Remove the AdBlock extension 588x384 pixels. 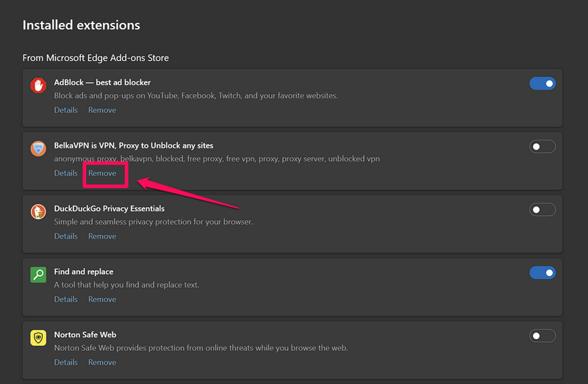coord(102,110)
